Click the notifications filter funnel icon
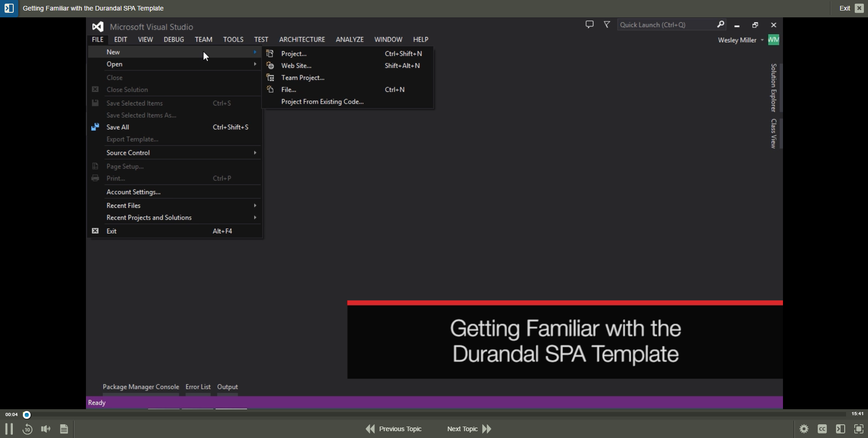 tap(607, 25)
